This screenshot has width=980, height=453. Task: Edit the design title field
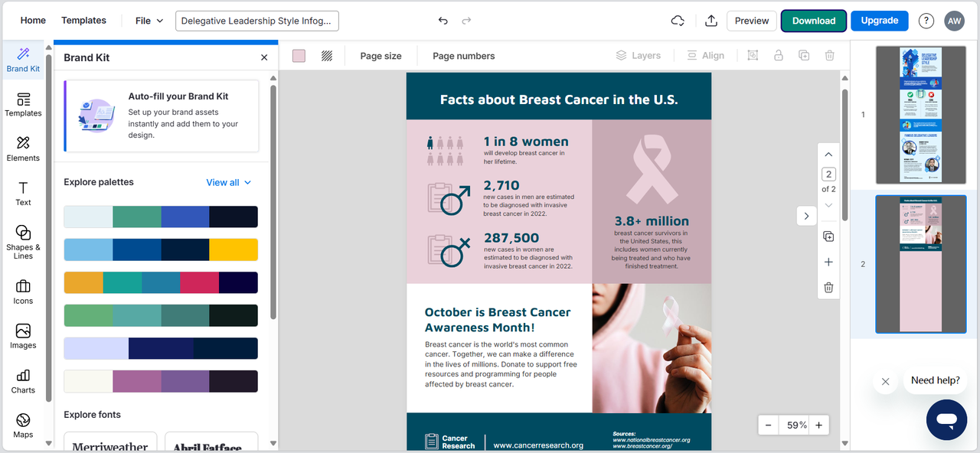coord(257,21)
